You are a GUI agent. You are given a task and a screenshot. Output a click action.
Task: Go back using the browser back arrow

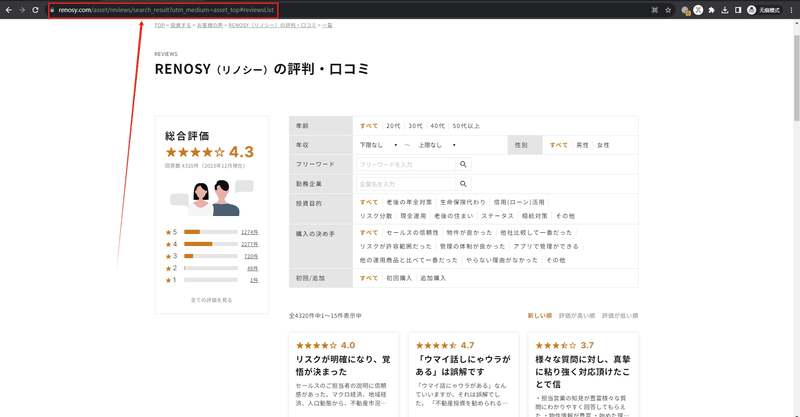(9, 10)
